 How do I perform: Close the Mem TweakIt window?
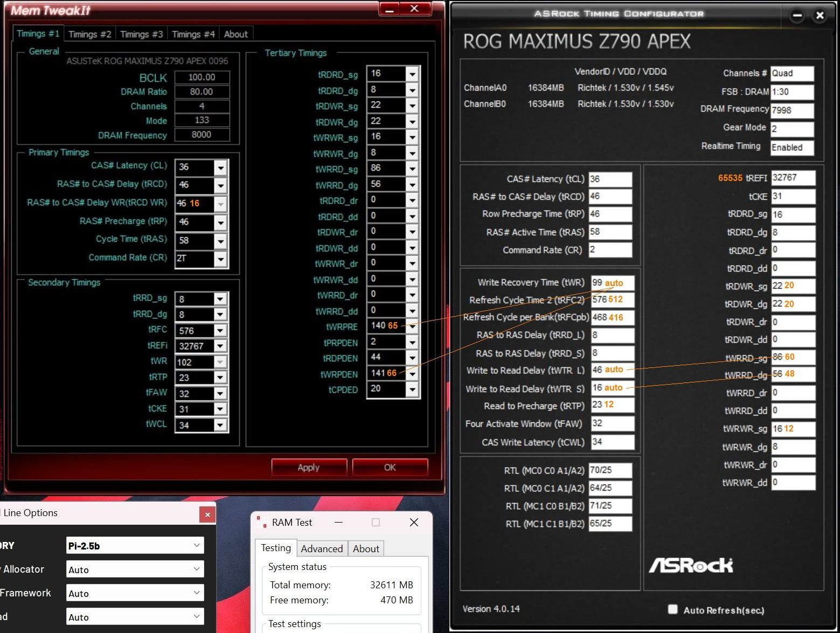pos(414,8)
